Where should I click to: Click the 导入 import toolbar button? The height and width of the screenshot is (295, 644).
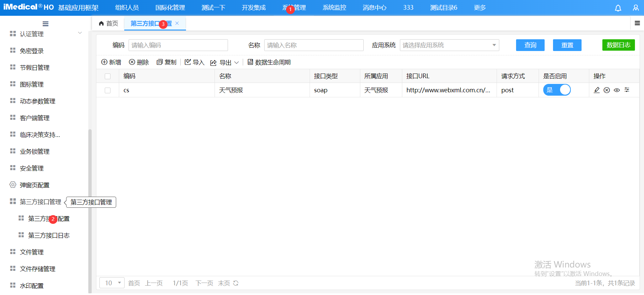194,62
